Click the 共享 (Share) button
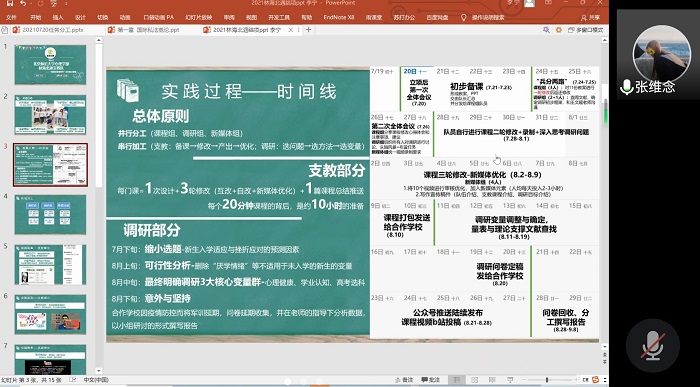The height and width of the screenshot is (387, 700). click(590, 17)
